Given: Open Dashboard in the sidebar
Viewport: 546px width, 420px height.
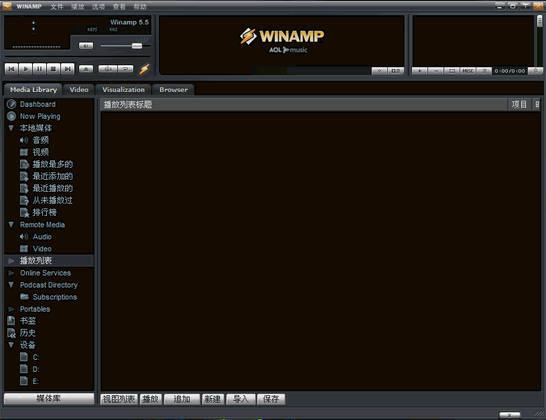Looking at the screenshot, I should (x=37, y=104).
